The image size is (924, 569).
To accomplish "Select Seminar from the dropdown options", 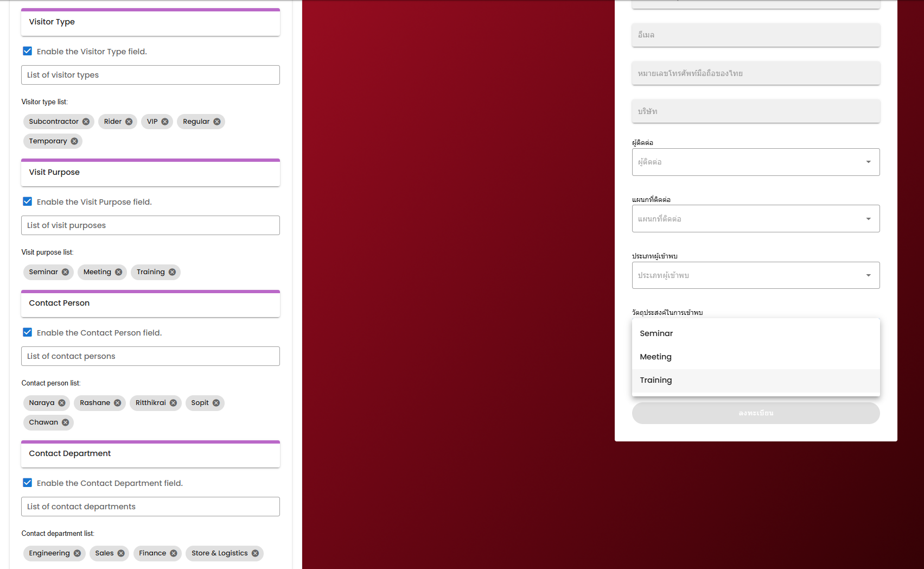I will pos(657,333).
